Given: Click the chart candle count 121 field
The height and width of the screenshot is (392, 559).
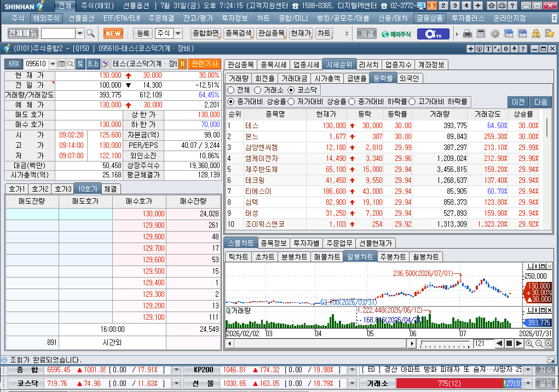Looking at the screenshot, I should 483,343.
